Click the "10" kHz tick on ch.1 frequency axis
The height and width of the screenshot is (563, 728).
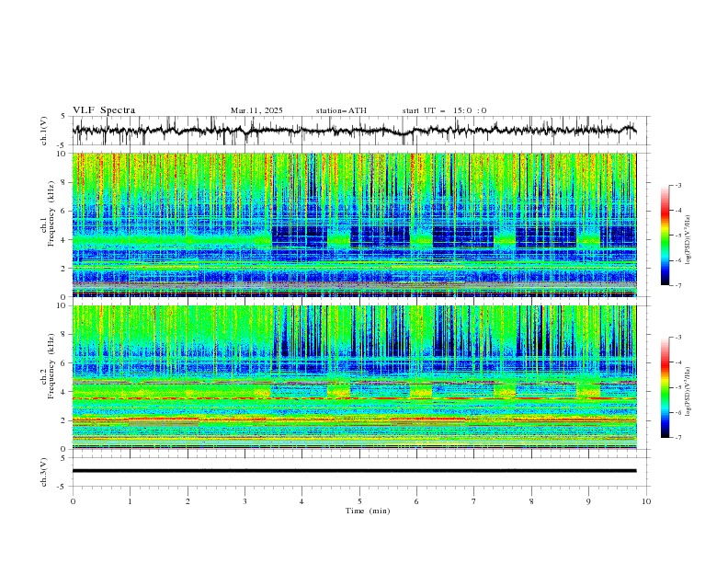(63, 154)
